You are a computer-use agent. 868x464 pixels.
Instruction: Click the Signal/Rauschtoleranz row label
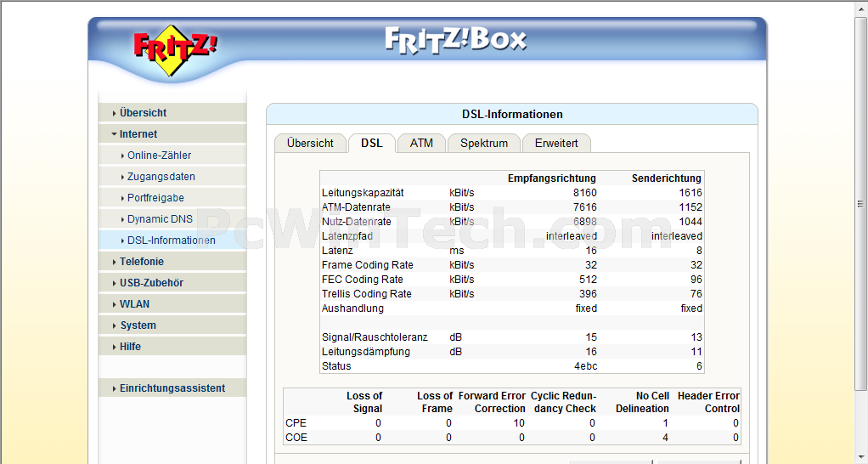[x=375, y=337]
